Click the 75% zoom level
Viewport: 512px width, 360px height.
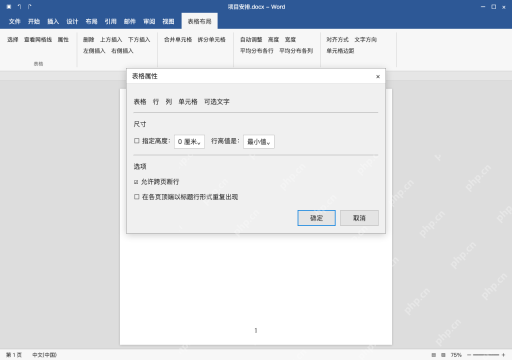456,355
